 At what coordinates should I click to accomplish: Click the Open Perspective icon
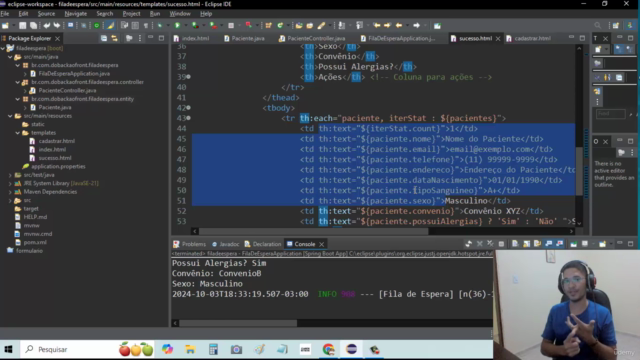(616, 25)
